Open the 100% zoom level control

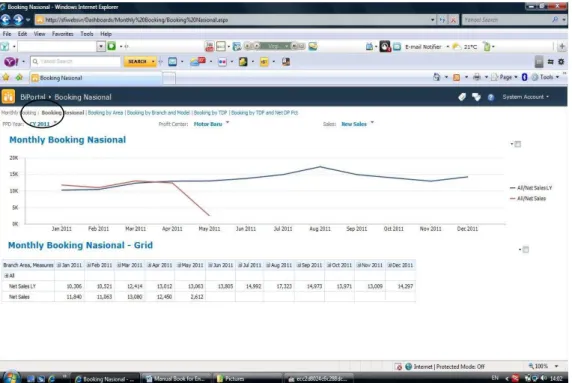tap(543, 366)
